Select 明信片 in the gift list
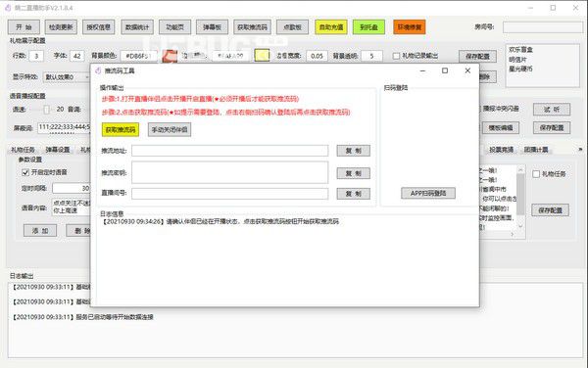 click(517, 60)
